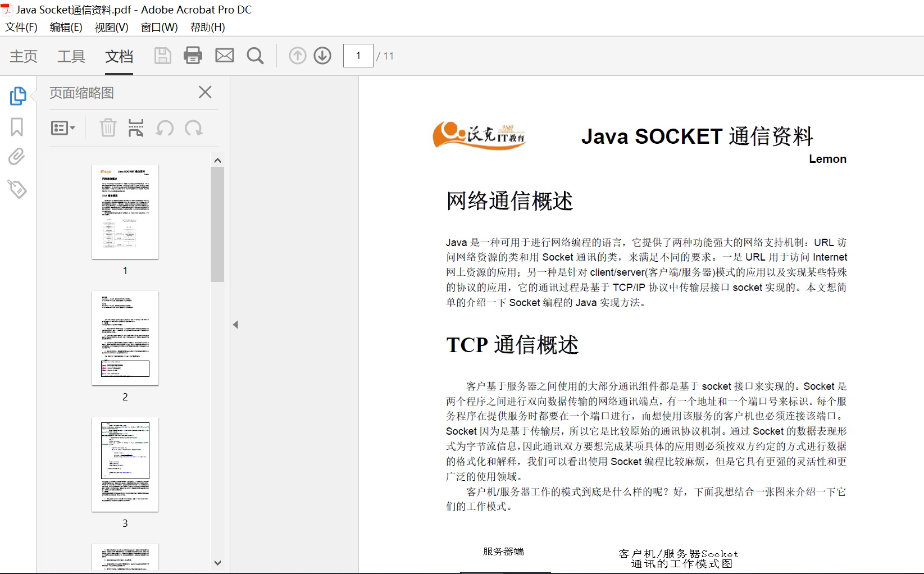
Task: Go to next page arrow
Action: point(322,56)
